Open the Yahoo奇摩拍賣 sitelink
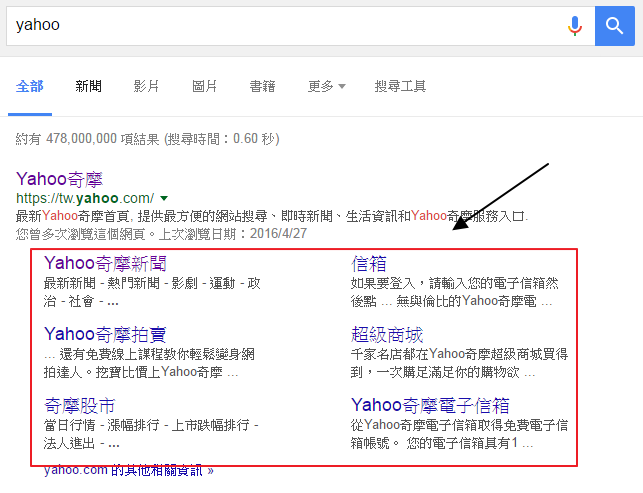 [x=105, y=334]
